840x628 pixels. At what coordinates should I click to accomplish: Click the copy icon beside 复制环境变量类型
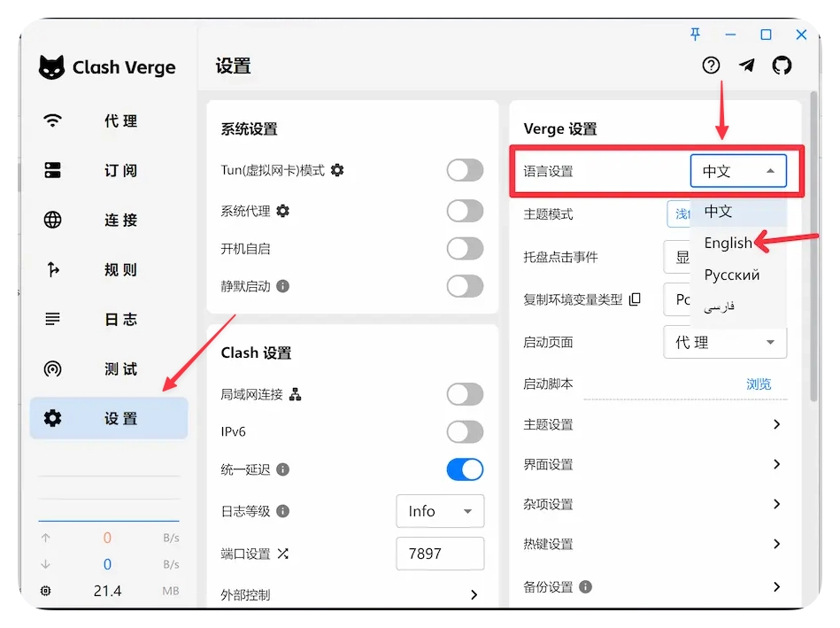(x=635, y=299)
